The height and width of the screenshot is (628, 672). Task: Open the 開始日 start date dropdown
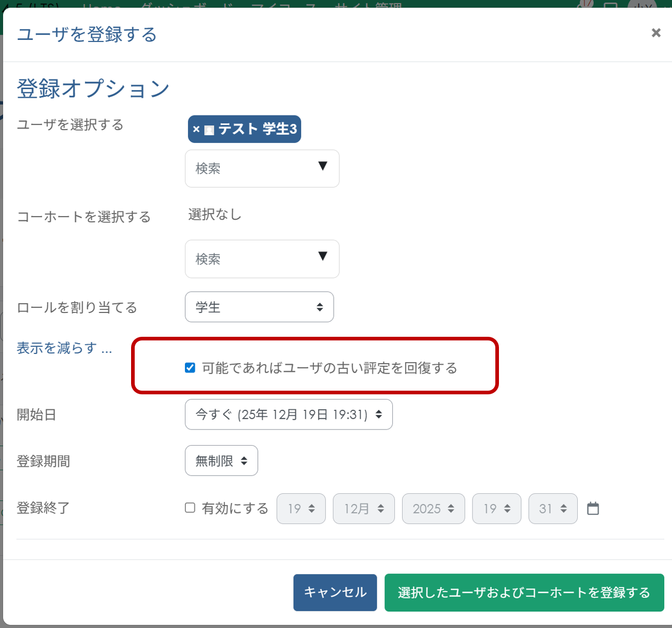pyautogui.click(x=289, y=415)
